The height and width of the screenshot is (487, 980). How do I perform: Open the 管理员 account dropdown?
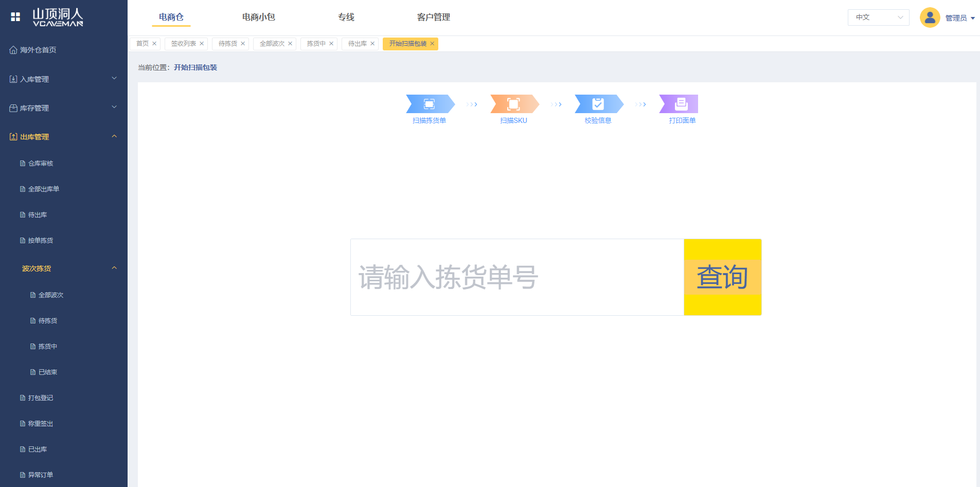click(959, 18)
